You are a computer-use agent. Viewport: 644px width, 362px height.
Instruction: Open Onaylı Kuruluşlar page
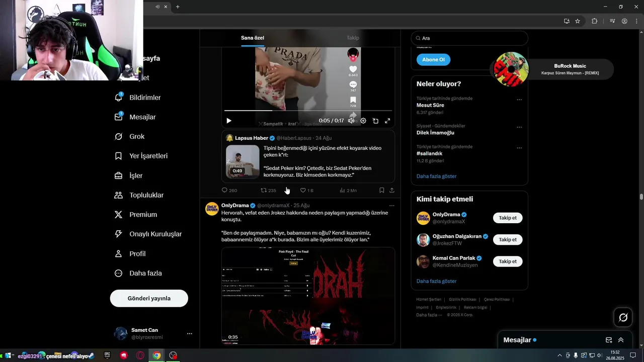pos(148,234)
